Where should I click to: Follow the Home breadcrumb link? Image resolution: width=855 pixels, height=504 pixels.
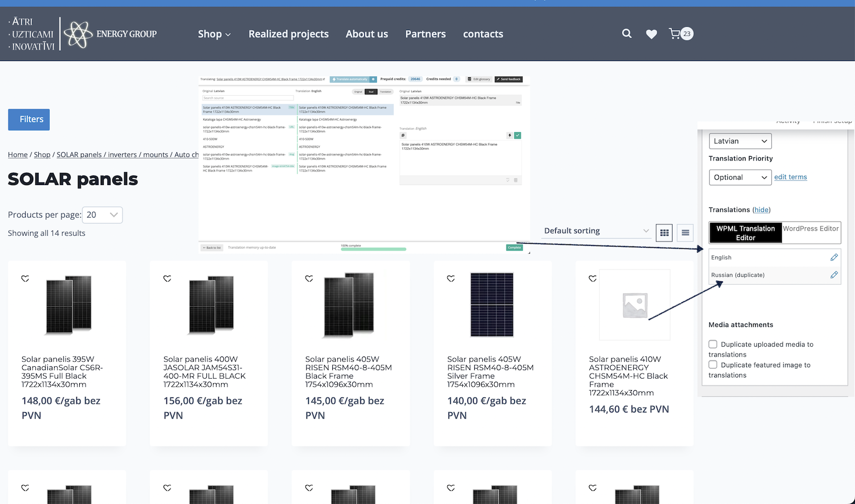click(18, 155)
